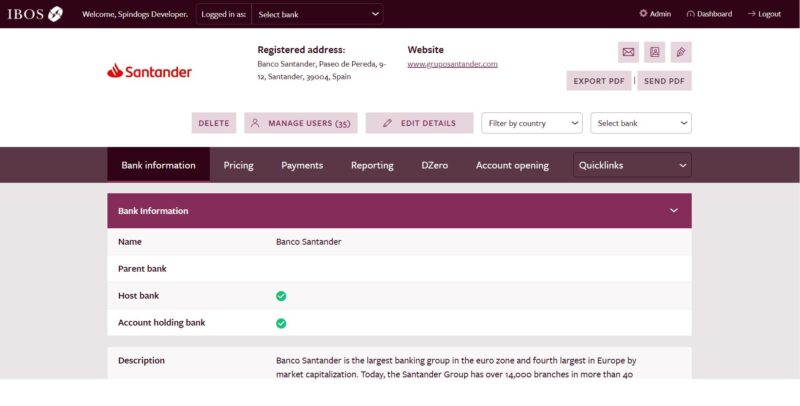Click the IBOS logo

(35, 14)
